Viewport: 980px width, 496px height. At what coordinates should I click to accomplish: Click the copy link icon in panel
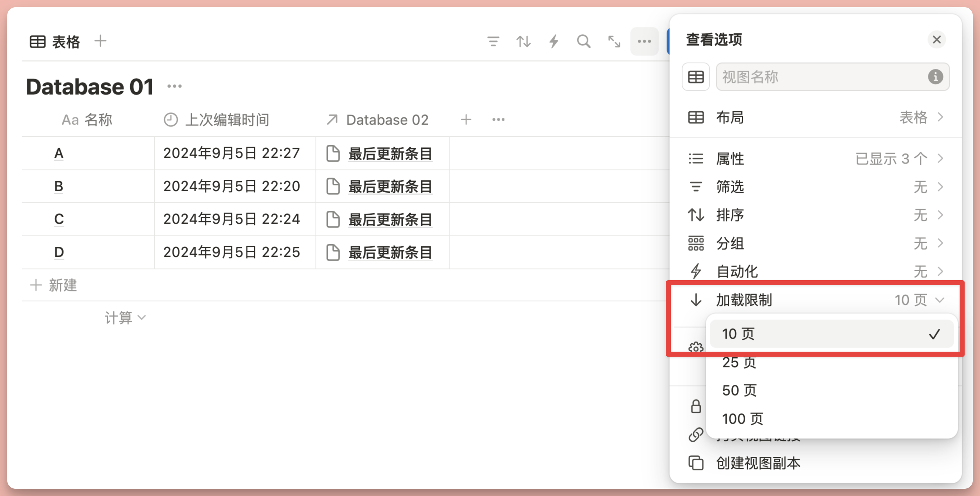[x=696, y=435]
